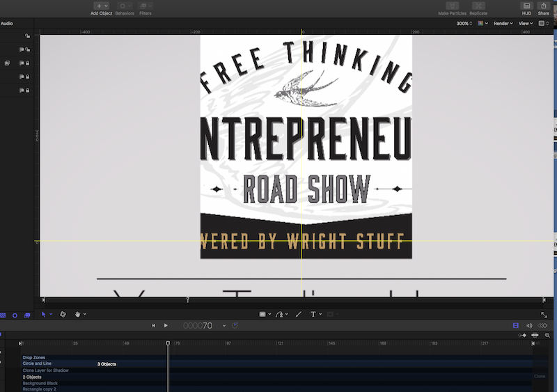Image resolution: width=557 pixels, height=392 pixels.
Task: Select the Rectangle shape tool
Action: 262,314
